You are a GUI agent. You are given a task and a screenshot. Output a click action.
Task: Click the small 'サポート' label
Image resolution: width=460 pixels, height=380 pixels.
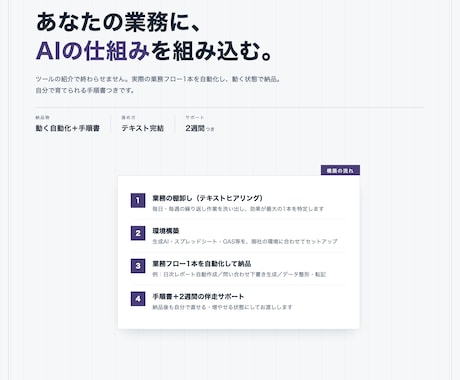[194, 117]
